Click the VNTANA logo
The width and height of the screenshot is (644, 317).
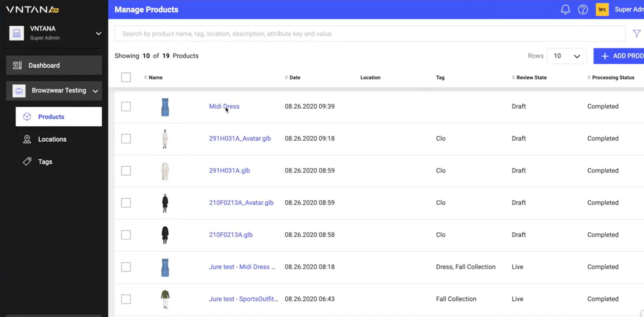(32, 10)
